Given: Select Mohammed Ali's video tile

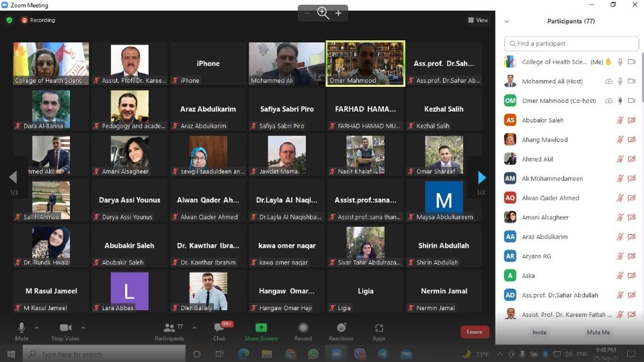Looking at the screenshot, I should click(286, 63).
